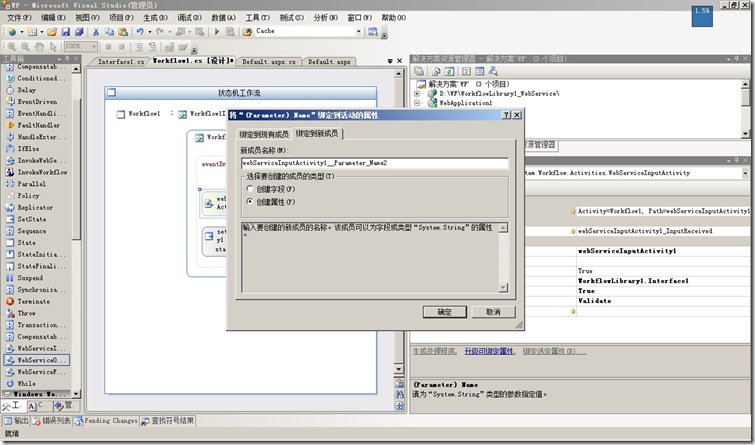Click the Save All icon in the toolbar
The width and height of the screenshot is (755, 445).
click(x=79, y=32)
